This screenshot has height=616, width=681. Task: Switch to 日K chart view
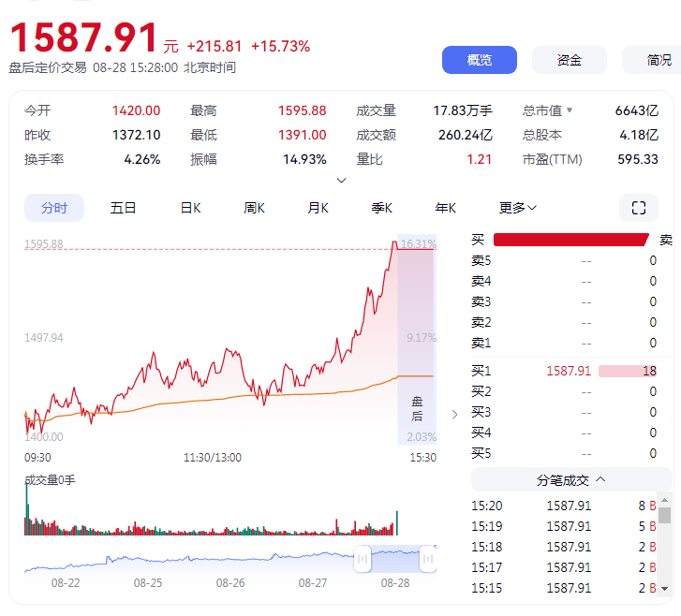[191, 208]
